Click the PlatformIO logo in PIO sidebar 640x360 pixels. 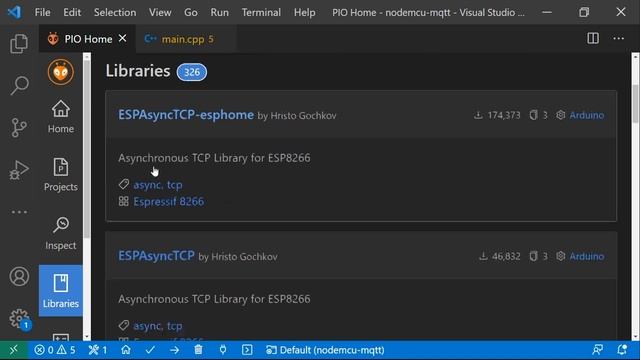[61, 72]
